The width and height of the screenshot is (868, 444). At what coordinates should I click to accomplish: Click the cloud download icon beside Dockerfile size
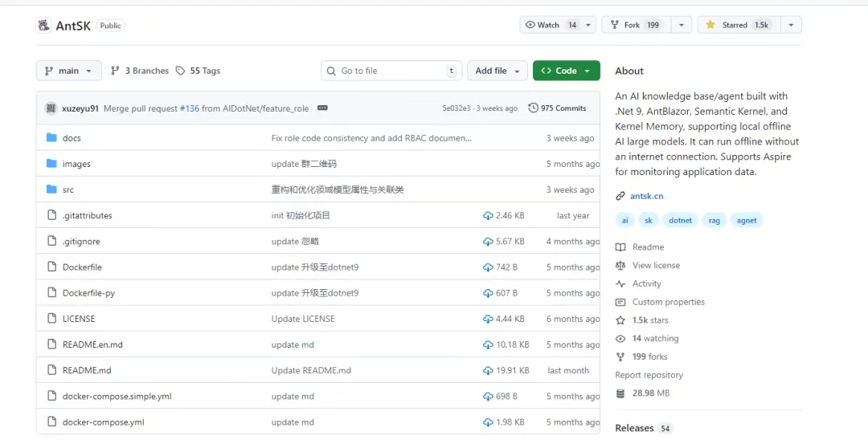488,267
